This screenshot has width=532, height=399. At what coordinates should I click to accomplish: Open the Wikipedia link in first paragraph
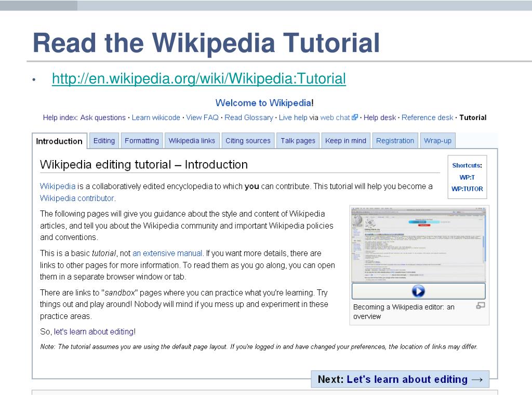57,187
